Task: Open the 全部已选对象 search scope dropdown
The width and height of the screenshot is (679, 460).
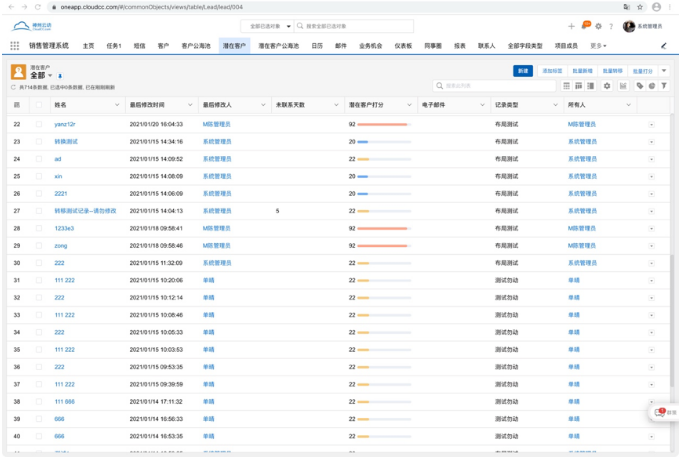Action: (267, 26)
